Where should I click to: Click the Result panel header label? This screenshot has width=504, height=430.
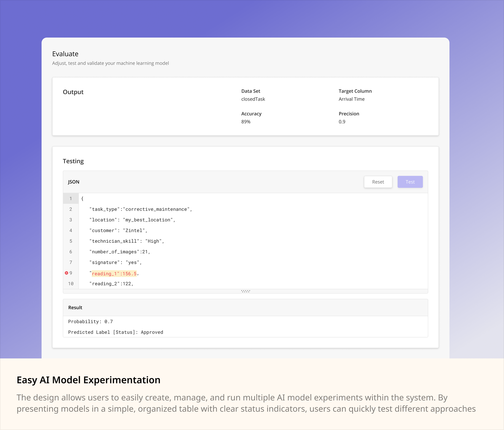point(75,307)
